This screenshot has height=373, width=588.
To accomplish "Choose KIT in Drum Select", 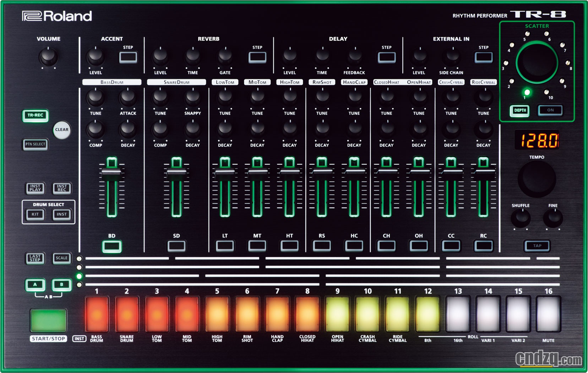I will point(35,214).
